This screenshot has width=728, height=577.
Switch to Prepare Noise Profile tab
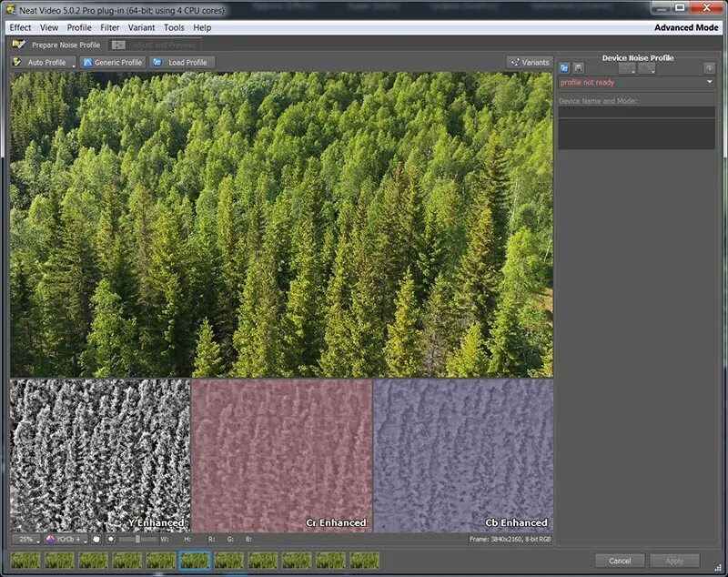click(57, 45)
